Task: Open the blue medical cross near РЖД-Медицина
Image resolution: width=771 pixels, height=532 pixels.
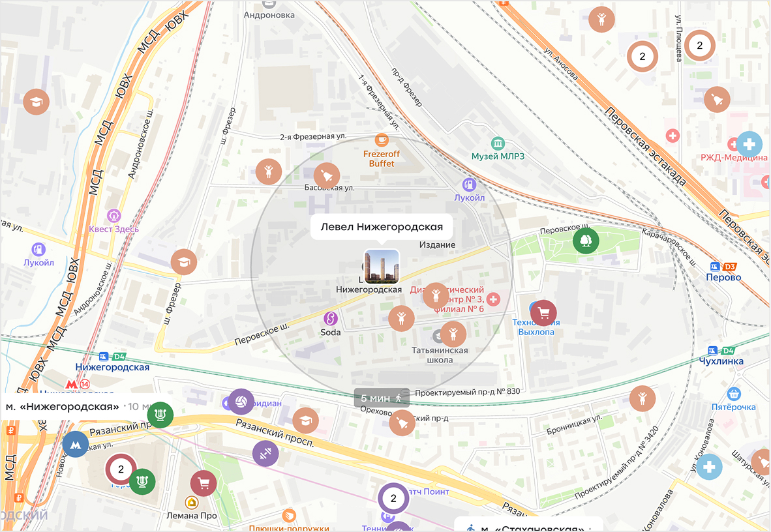Action: click(x=749, y=144)
